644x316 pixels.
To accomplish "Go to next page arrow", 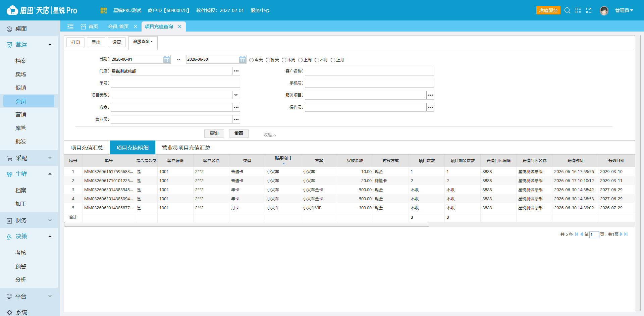I will point(621,234).
